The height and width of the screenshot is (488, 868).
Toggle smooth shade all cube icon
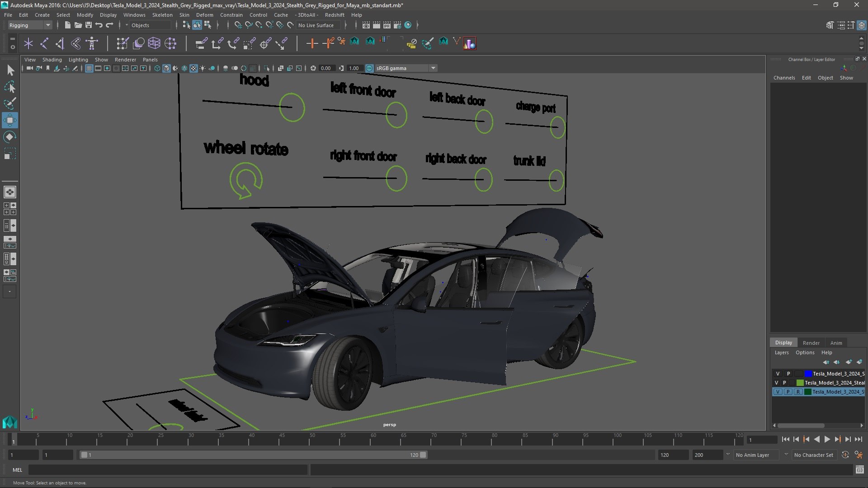[166, 68]
